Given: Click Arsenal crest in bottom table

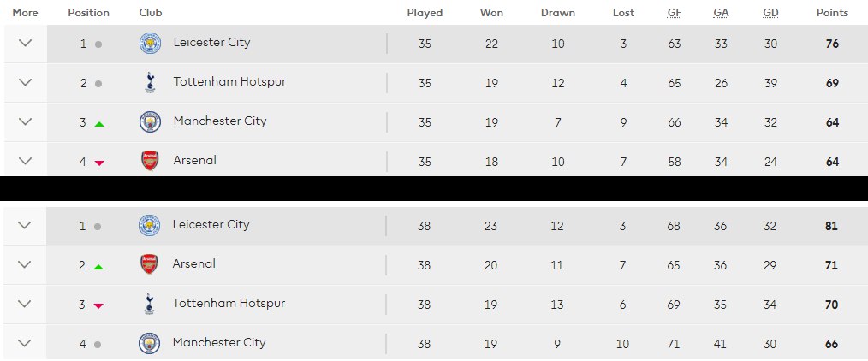Looking at the screenshot, I should pos(150,264).
